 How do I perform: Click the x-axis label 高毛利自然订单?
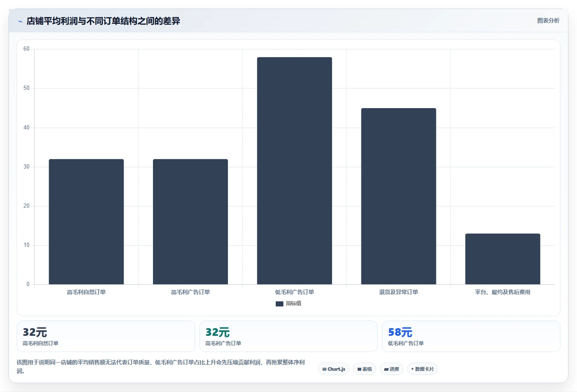(x=86, y=292)
